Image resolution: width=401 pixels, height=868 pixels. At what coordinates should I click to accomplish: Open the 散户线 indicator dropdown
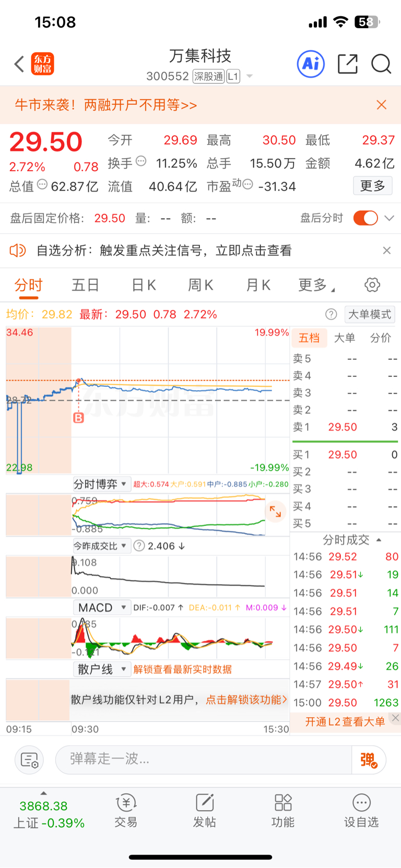click(101, 669)
